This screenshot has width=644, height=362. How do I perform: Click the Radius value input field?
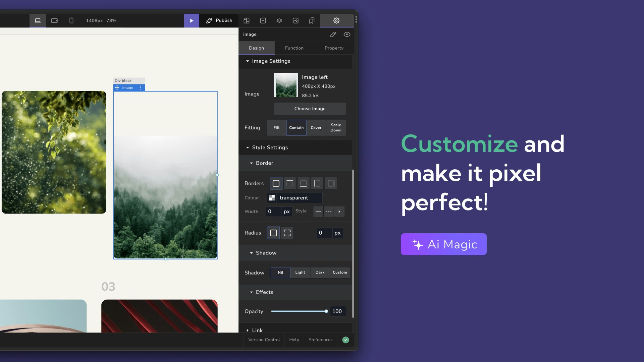click(324, 233)
